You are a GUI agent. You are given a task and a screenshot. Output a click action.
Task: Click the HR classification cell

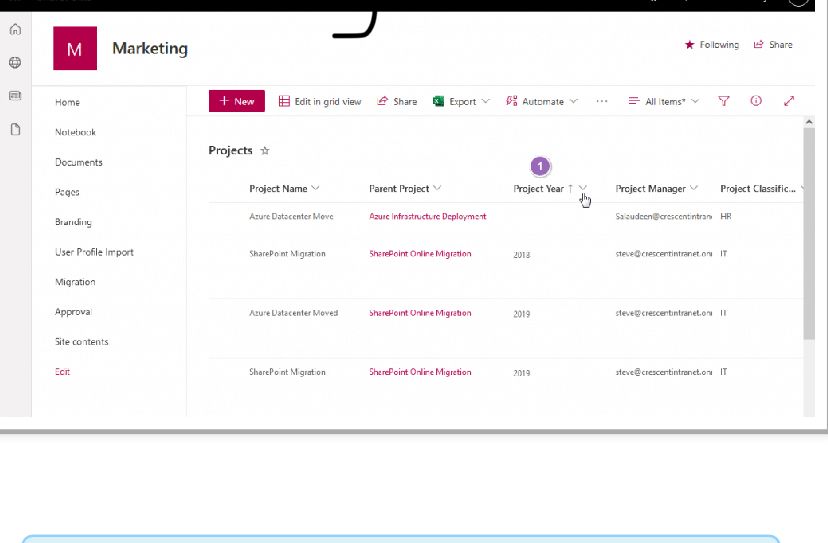click(x=726, y=217)
